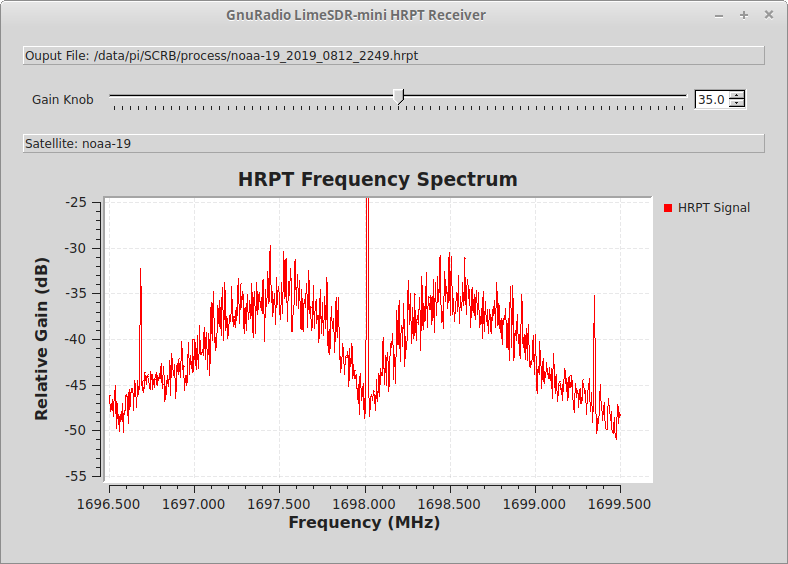The image size is (788, 564).
Task: Click the far left end of gain slider track
Action: point(113,97)
